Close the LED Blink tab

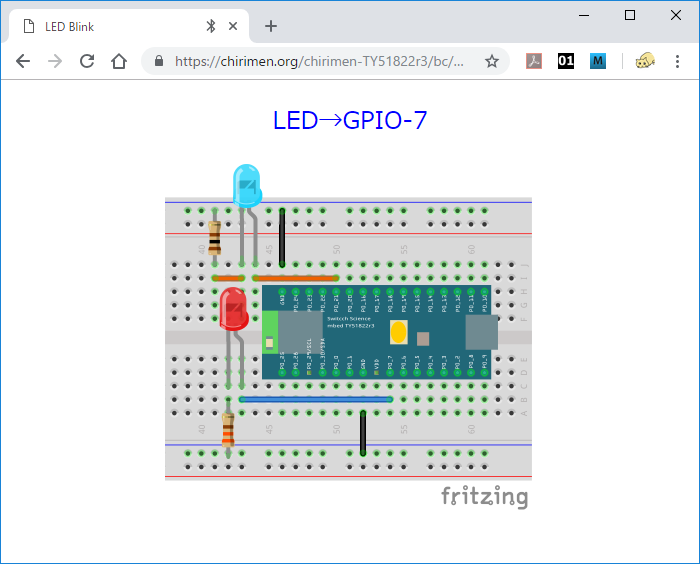coord(235,26)
